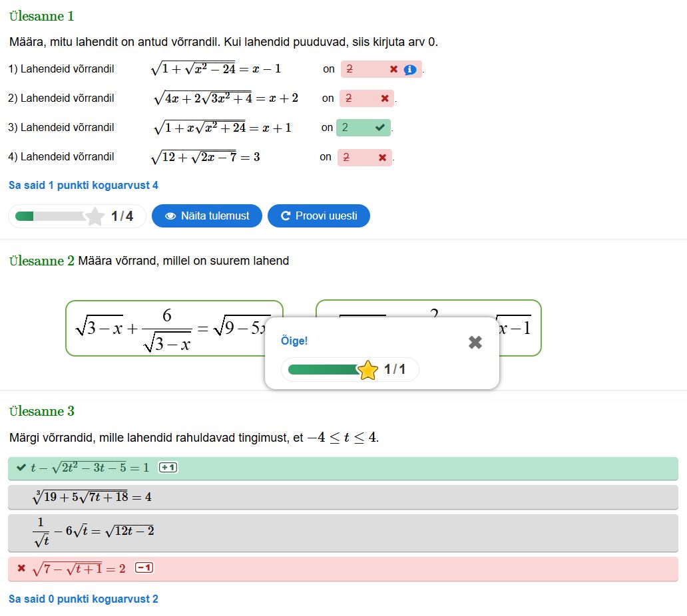The width and height of the screenshot is (687, 616).
Task: Click the green checkmark in answer 3
Action: point(379,128)
